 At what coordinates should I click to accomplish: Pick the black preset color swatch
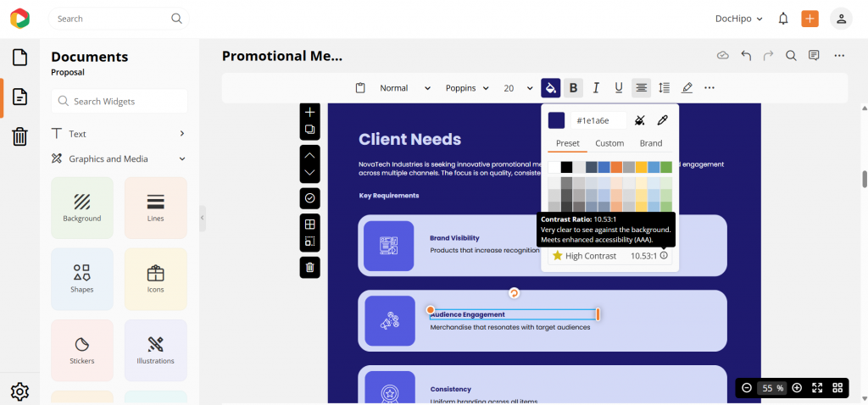pyautogui.click(x=566, y=167)
